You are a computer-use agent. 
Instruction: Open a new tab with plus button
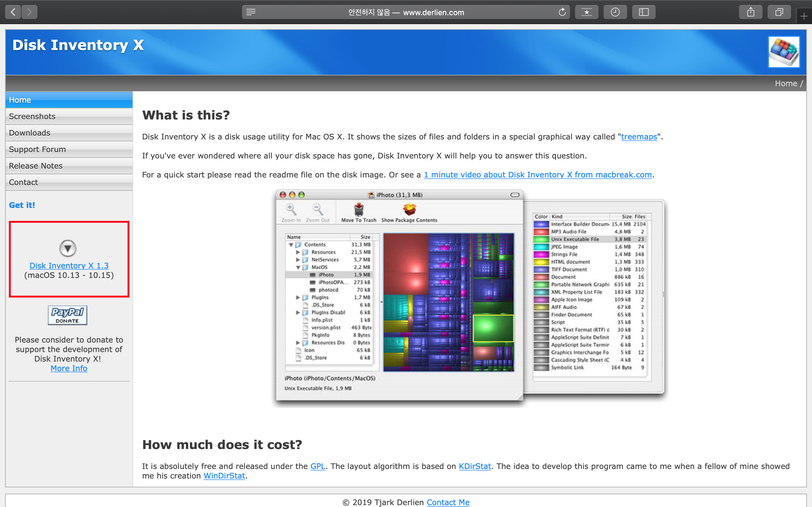click(804, 16)
